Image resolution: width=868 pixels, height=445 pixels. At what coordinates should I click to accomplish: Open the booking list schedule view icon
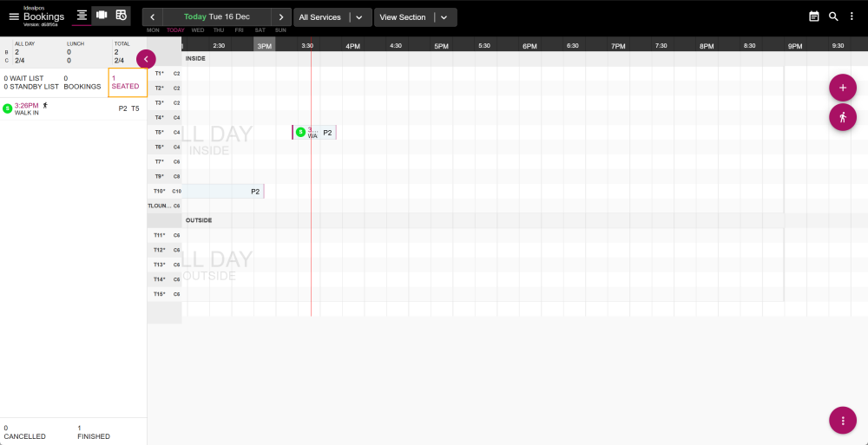tap(122, 16)
